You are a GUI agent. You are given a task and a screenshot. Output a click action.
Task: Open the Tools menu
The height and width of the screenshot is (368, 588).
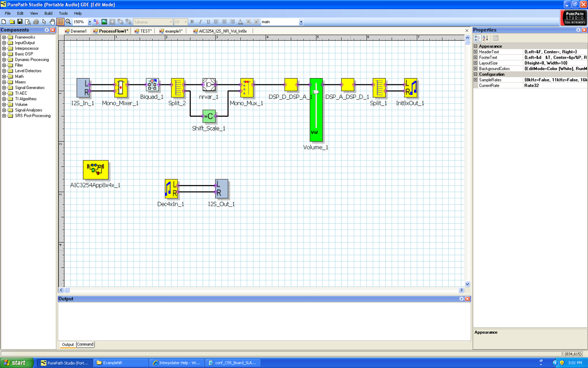coord(63,13)
